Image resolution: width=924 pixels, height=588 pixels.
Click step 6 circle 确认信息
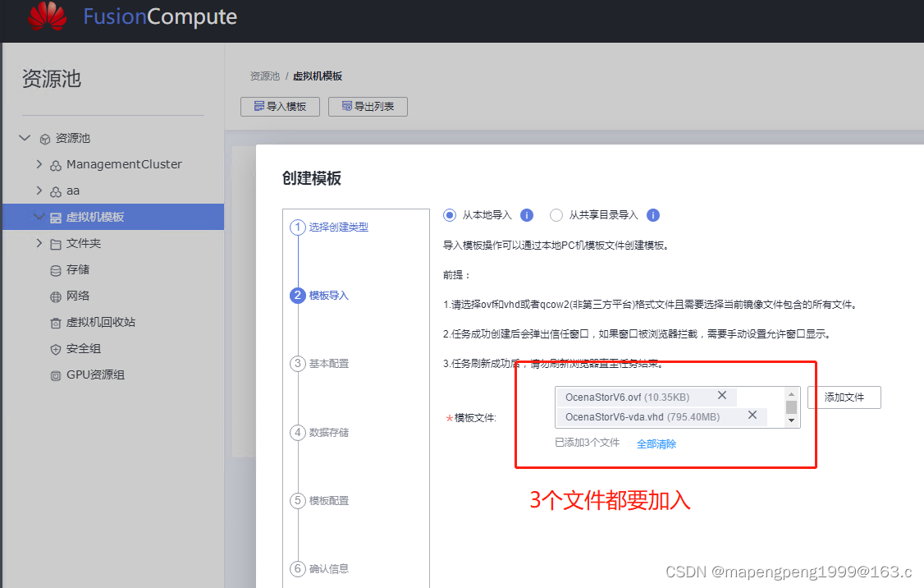pos(298,568)
